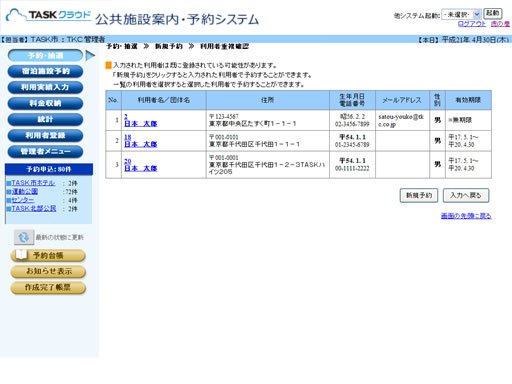Viewport: 512px width, 384px height.
Task: Click the 無期限 cell
Action: pyautogui.click(x=468, y=120)
